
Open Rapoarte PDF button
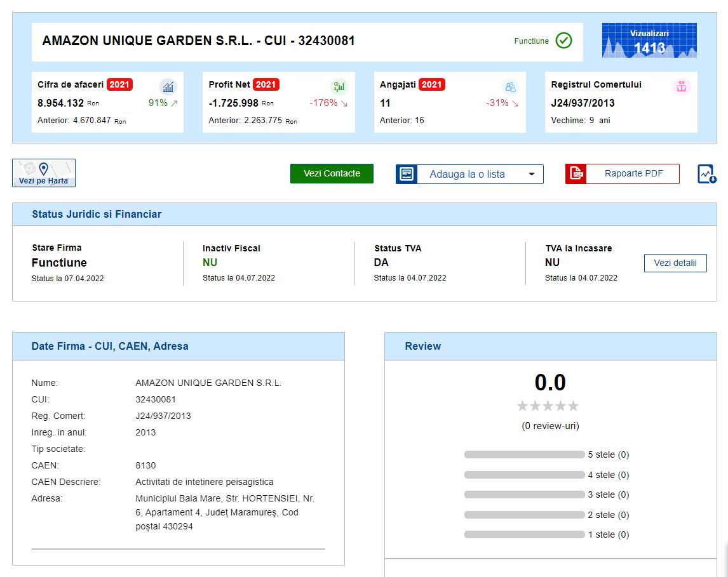[x=633, y=174]
